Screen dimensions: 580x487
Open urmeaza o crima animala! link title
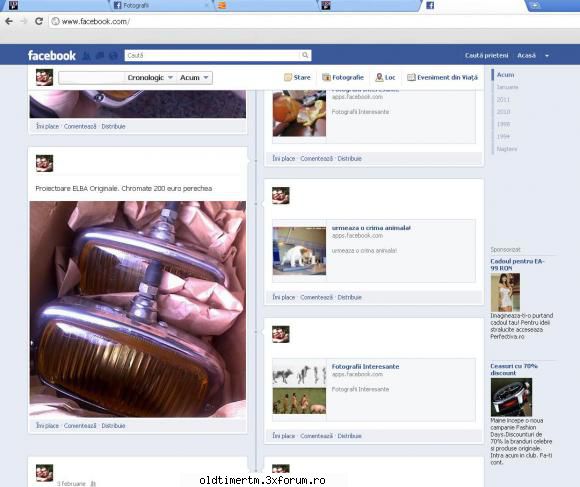371,228
